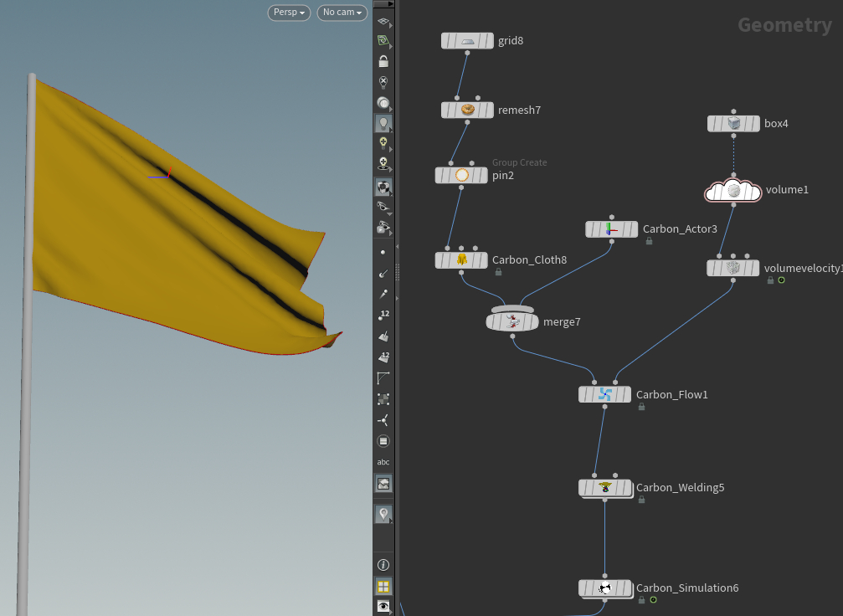Click the abc text display icon
843x616 pixels.
click(x=383, y=462)
